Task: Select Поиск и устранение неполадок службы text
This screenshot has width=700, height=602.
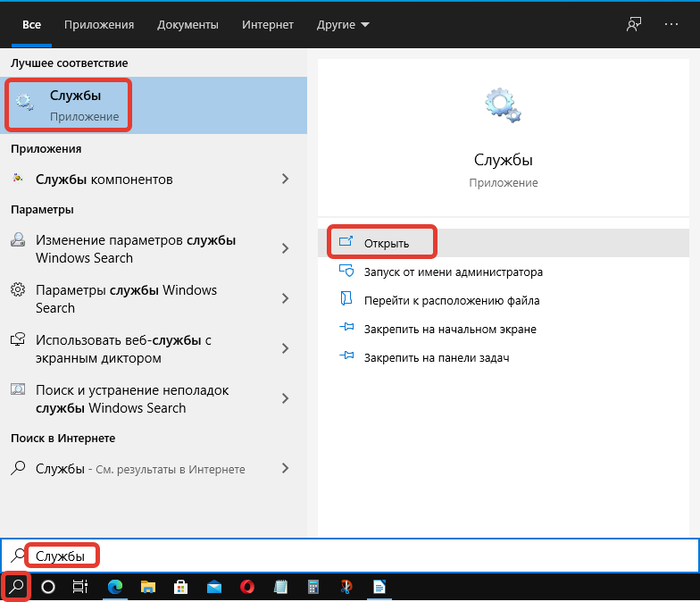Action: click(x=132, y=398)
